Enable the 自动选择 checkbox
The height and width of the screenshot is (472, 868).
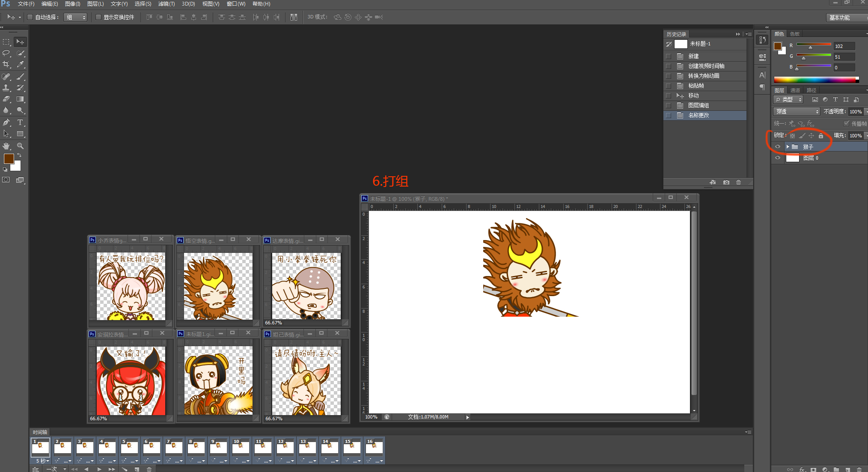pyautogui.click(x=30, y=17)
